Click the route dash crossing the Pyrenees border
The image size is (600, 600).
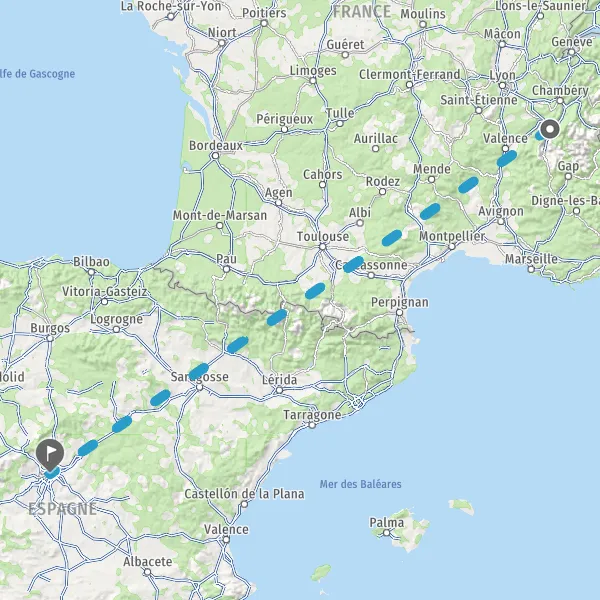click(277, 318)
